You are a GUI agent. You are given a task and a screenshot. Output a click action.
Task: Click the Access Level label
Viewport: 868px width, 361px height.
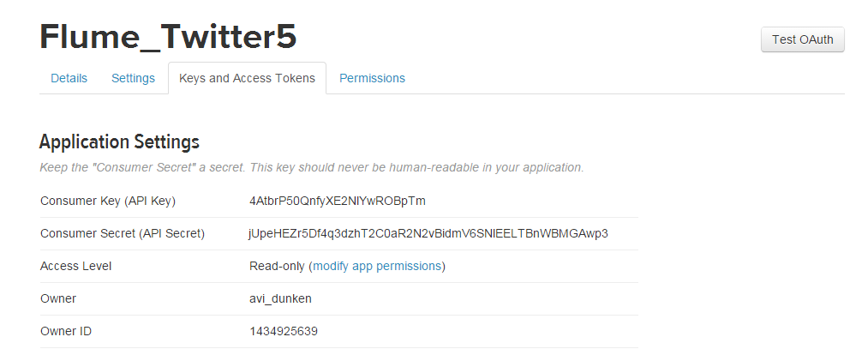(76, 267)
